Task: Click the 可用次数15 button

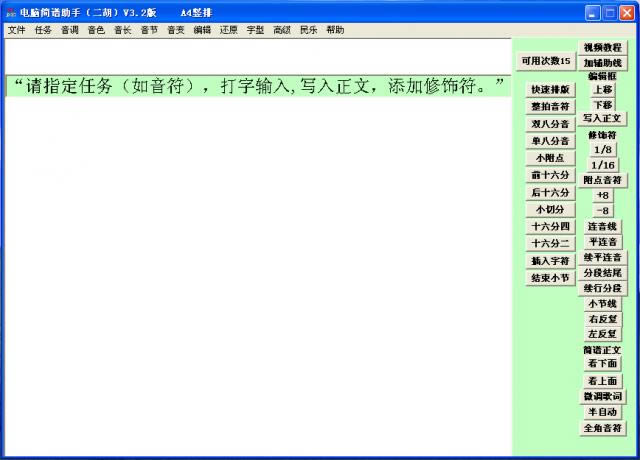Action: click(546, 61)
